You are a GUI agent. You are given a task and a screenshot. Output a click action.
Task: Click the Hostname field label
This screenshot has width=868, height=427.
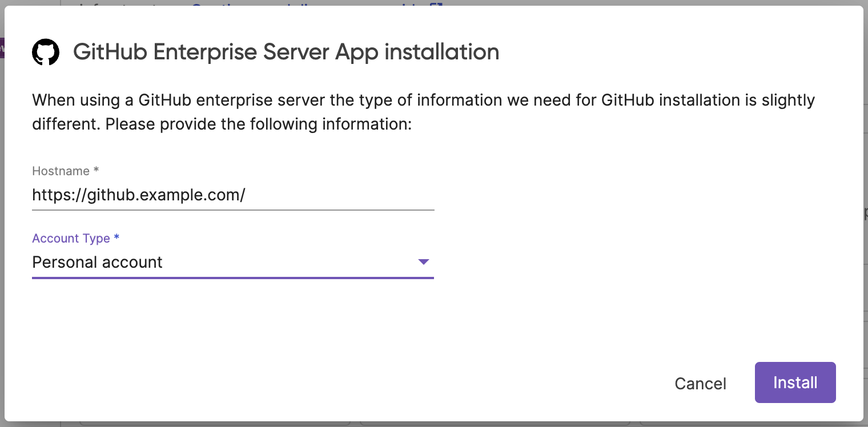pos(59,171)
